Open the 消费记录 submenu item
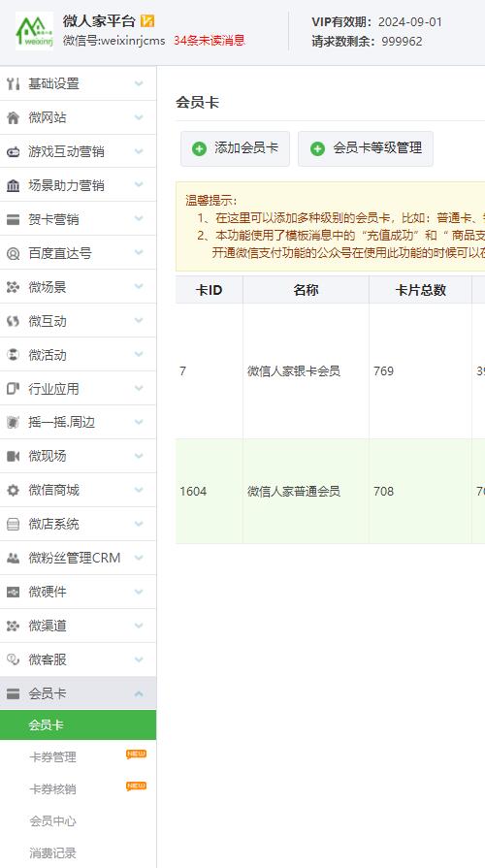The width and height of the screenshot is (485, 868). click(52, 853)
